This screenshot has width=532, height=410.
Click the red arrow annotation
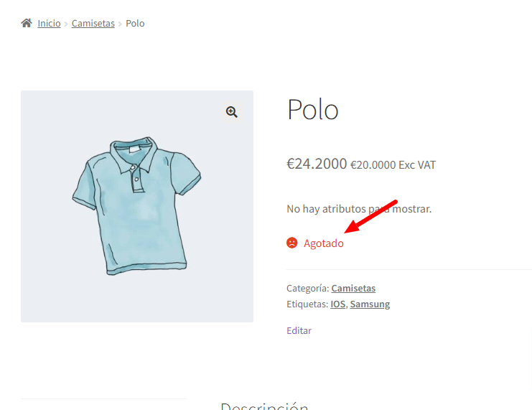coord(370,217)
